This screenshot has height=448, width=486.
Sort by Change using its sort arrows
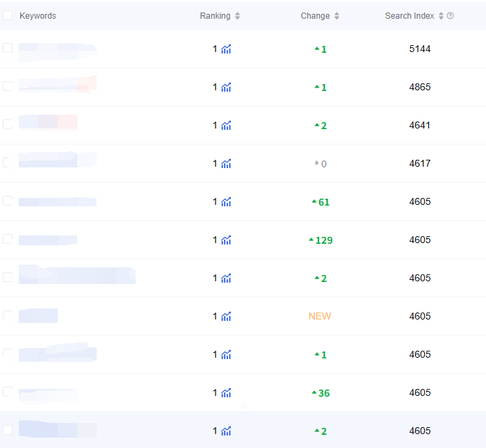(x=337, y=16)
